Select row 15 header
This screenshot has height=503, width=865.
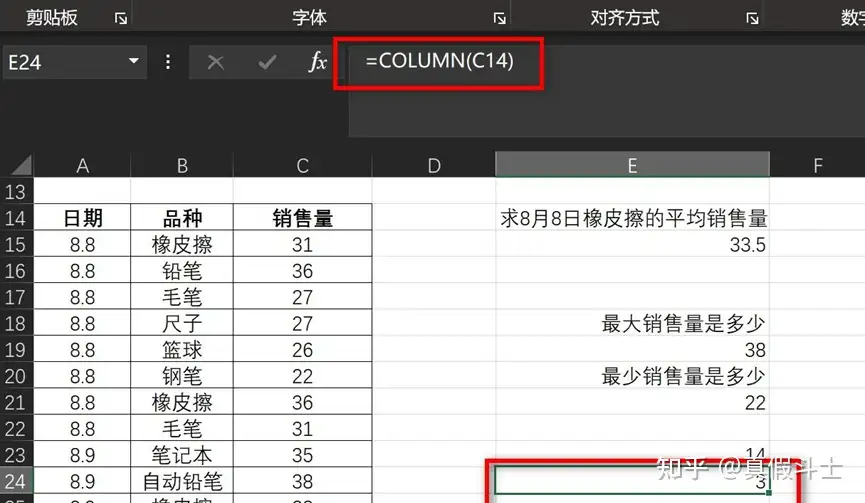point(17,244)
